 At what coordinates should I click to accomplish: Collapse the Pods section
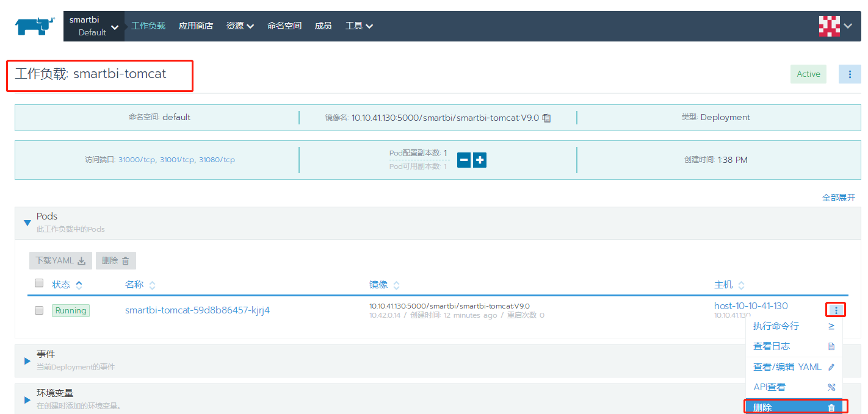pos(27,223)
